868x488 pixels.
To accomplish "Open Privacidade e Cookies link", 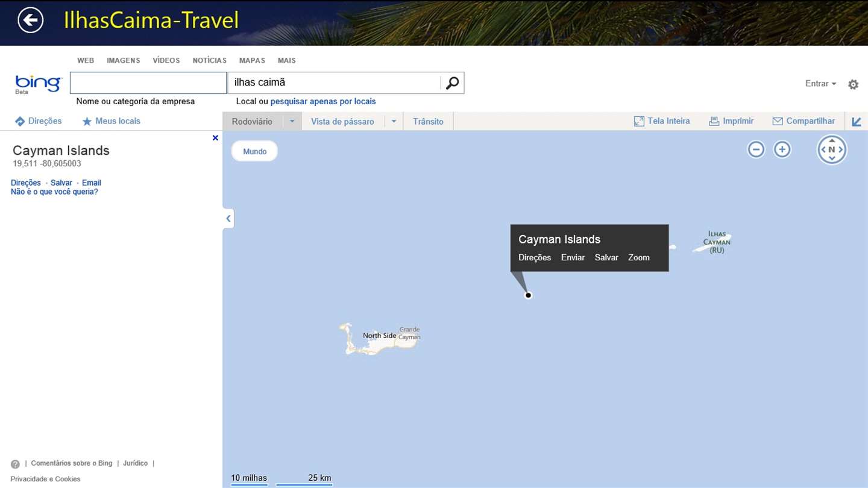I will (45, 479).
